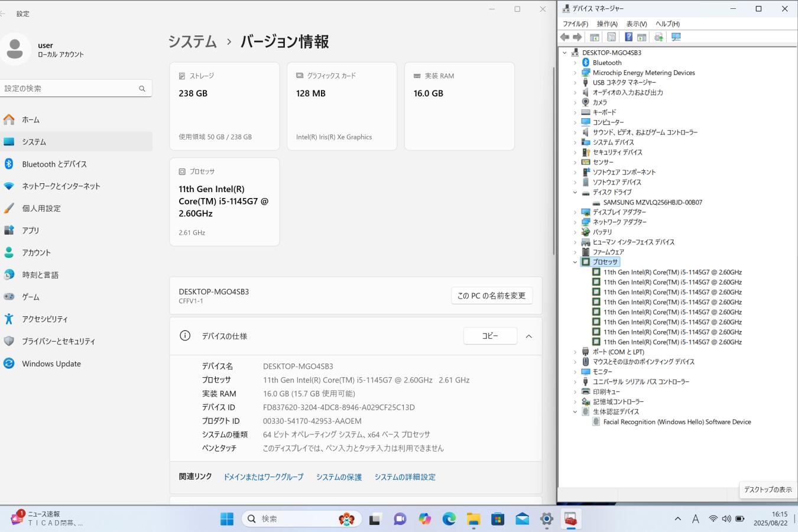798x532 pixels.
Task: Click the この PC の名前を変更 button
Action: coord(491,296)
